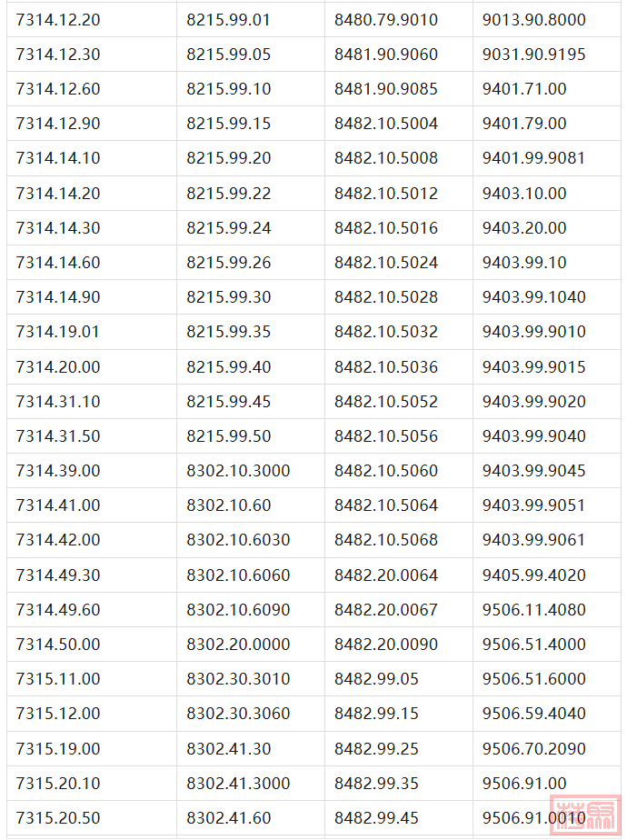Select the entry 7315.11.00
The image size is (627, 840).
[x=58, y=679]
